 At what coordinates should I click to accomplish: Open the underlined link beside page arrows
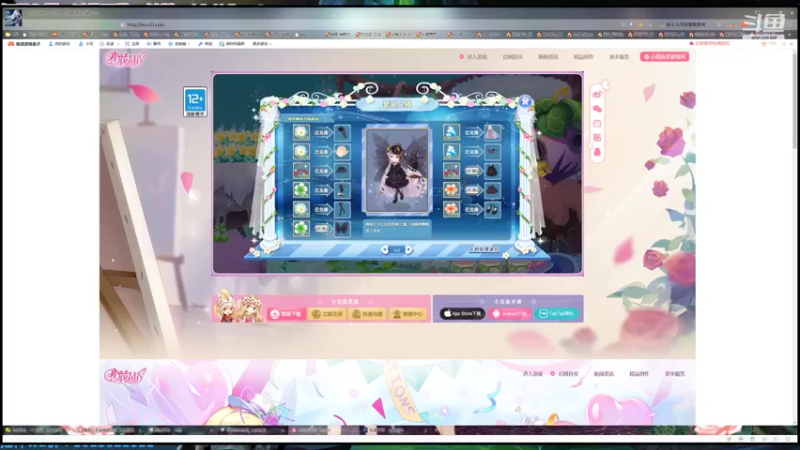click(x=484, y=249)
